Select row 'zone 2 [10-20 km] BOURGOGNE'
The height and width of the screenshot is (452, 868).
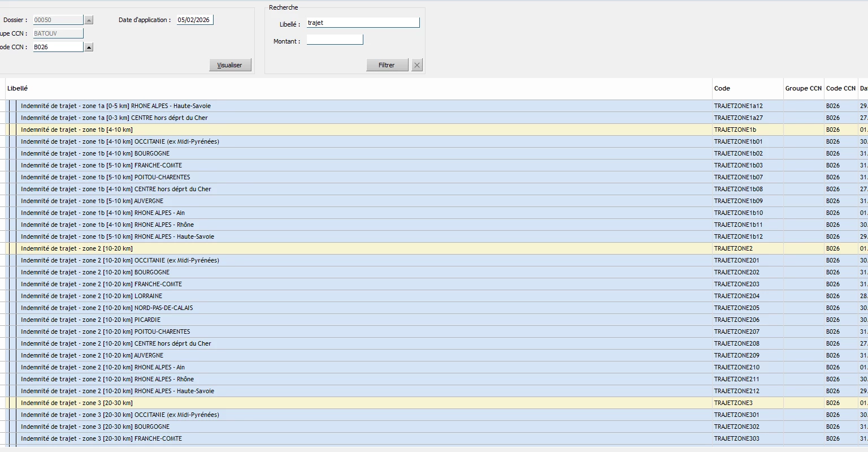(434, 272)
